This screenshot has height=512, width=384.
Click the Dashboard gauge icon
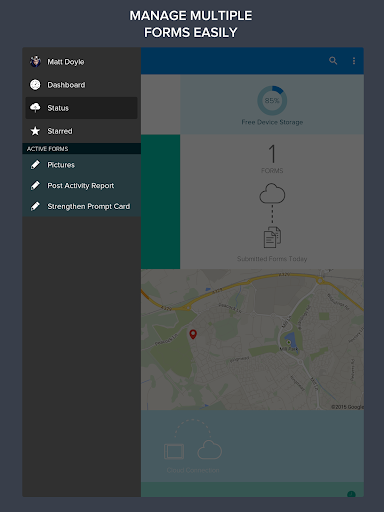pos(35,85)
